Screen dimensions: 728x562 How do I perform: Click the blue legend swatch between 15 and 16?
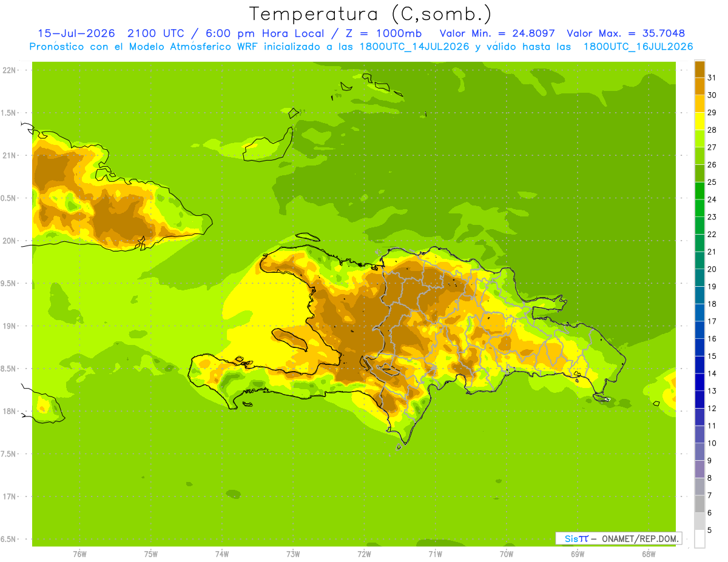click(x=699, y=347)
